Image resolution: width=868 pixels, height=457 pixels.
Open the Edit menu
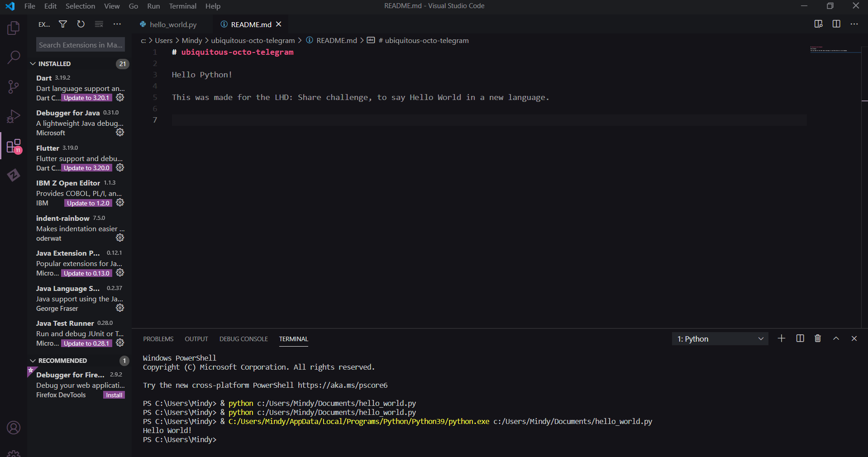coord(50,6)
